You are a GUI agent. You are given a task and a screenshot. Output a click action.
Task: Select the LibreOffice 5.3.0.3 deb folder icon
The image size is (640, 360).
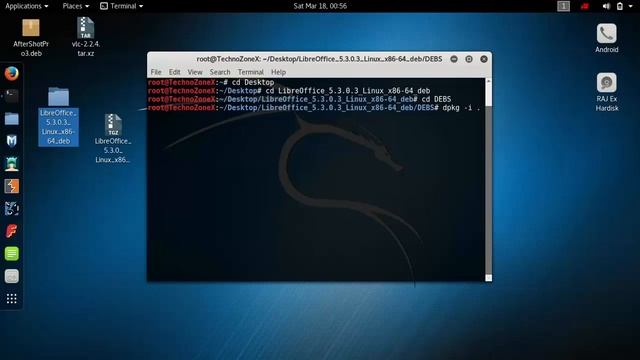(58, 117)
